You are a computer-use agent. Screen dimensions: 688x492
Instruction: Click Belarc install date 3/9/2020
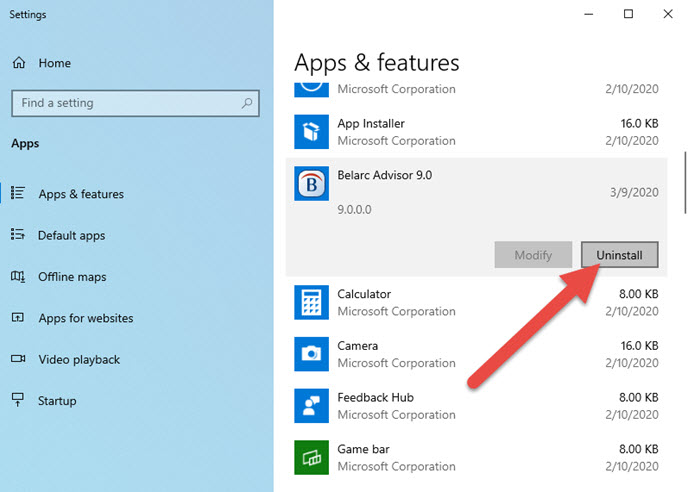point(634,192)
